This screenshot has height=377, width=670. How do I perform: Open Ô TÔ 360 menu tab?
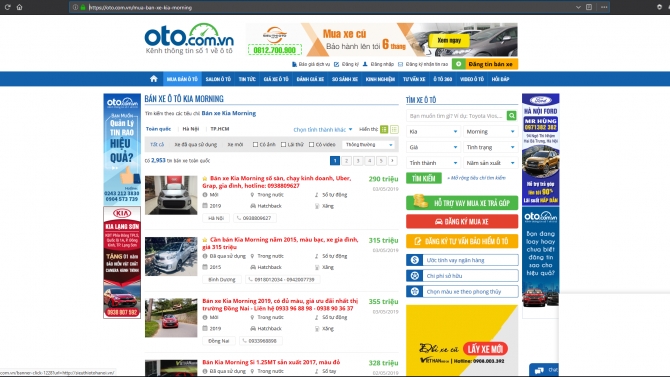(x=442, y=79)
